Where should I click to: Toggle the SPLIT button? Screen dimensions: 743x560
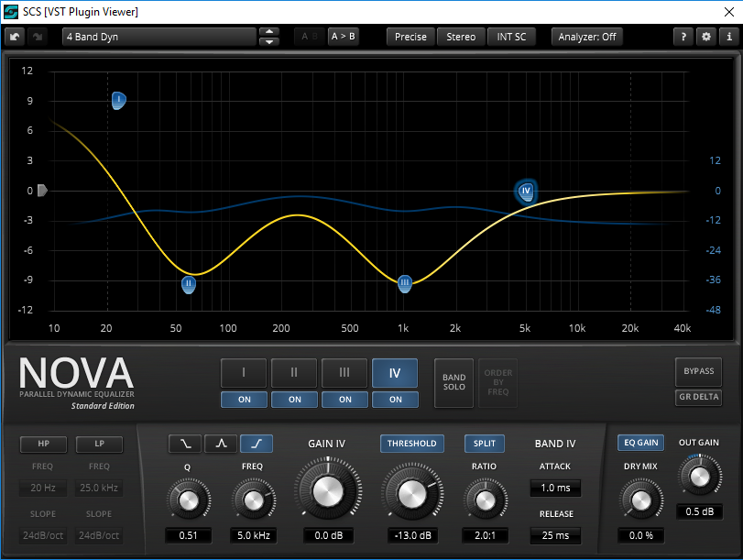coord(485,444)
